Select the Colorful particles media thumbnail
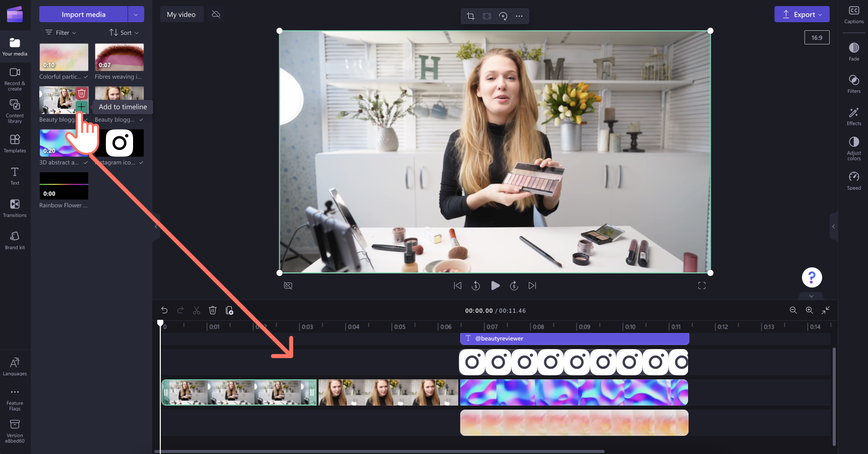Viewport: 868px width, 454px height. (x=64, y=57)
